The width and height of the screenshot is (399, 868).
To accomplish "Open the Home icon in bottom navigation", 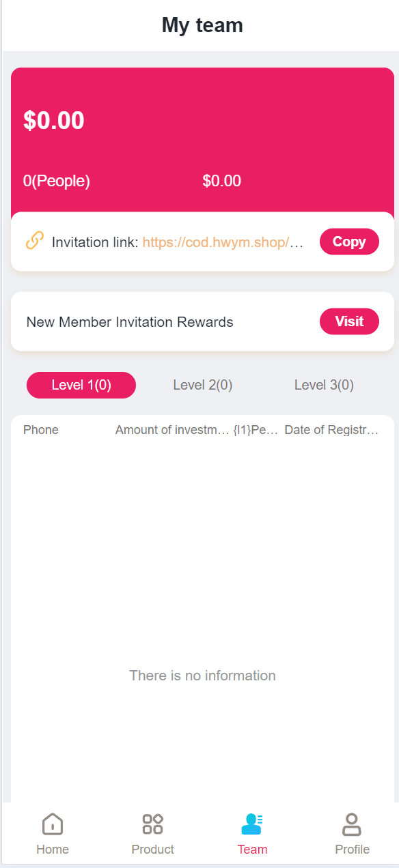I will (53, 824).
